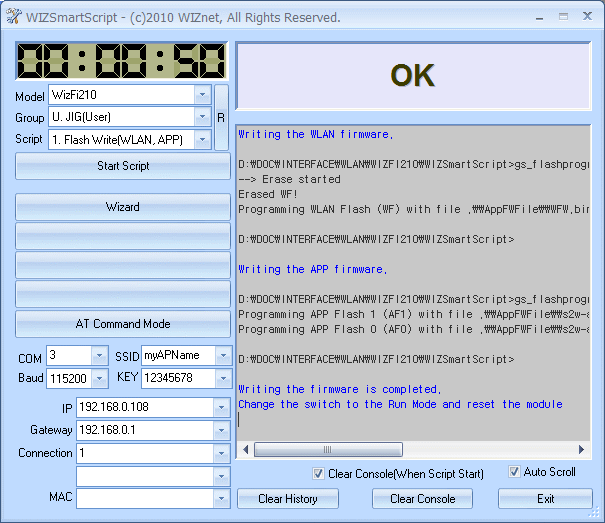
Task: Click into the SSID field myAPName
Action: click(x=178, y=355)
